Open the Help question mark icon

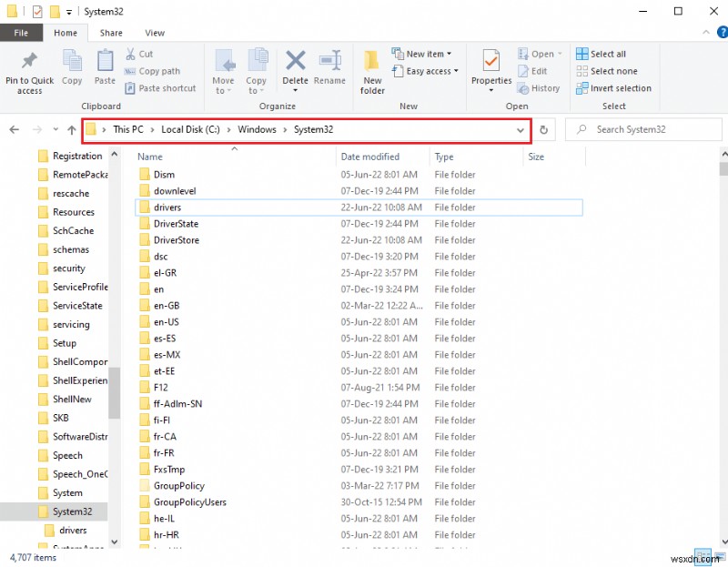[723, 33]
